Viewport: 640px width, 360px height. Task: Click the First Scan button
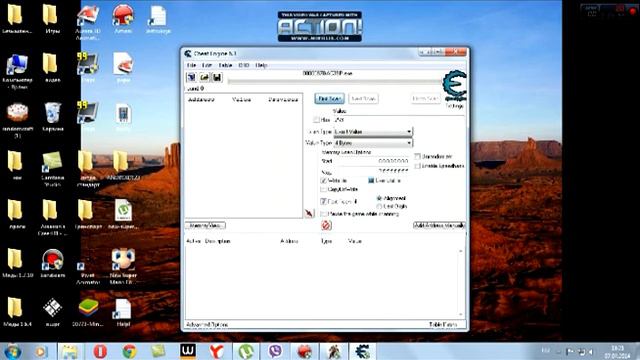click(x=329, y=99)
